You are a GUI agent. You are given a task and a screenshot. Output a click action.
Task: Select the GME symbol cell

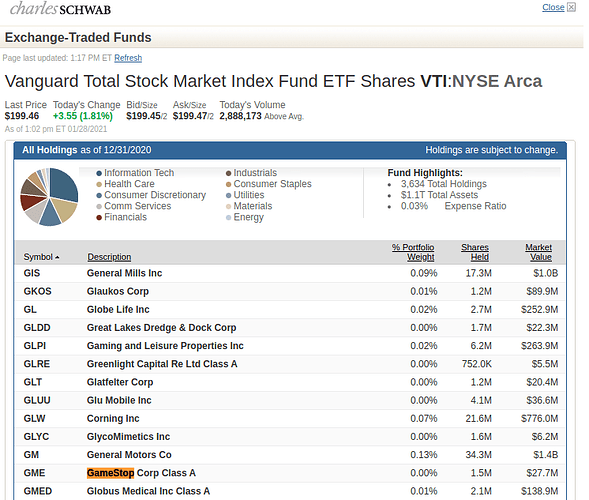[34, 473]
